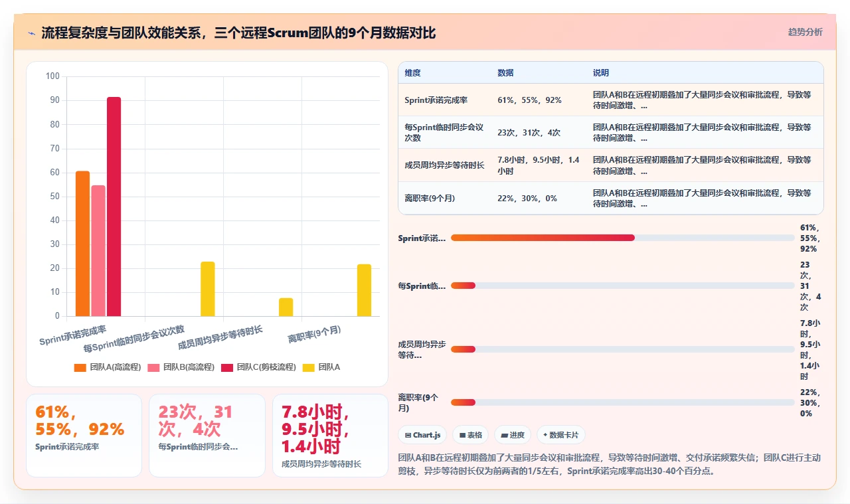Click the 每Sprint临... progress bar
This screenshot has width=850, height=504.
pos(622,286)
